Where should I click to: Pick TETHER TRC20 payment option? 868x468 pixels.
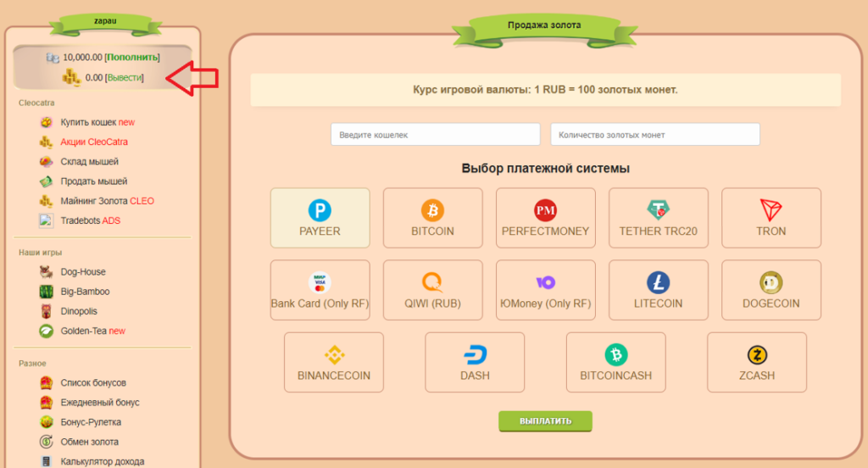(x=658, y=218)
